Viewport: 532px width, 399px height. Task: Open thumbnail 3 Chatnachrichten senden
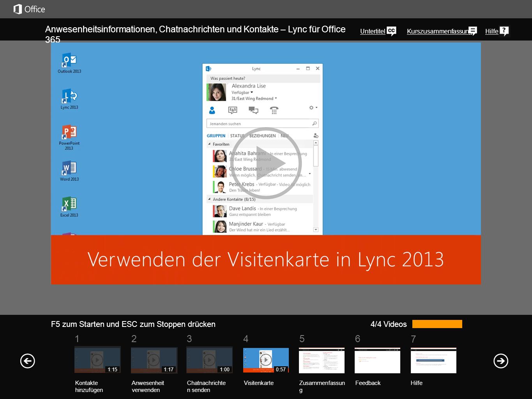(x=209, y=360)
